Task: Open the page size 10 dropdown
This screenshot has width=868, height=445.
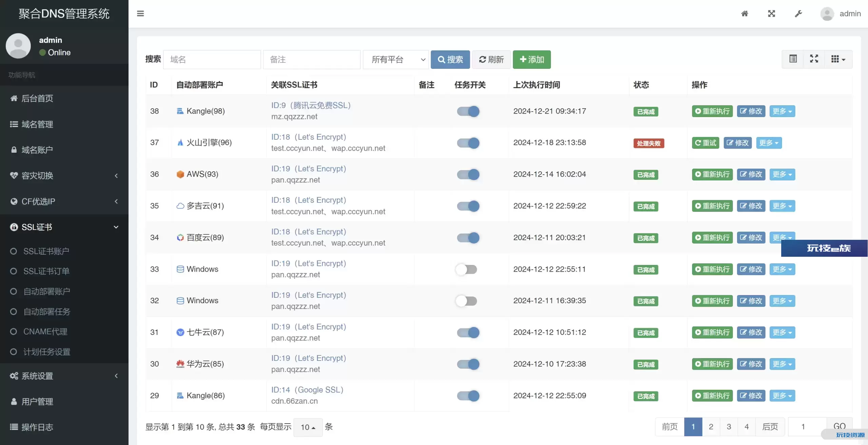Action: click(308, 427)
